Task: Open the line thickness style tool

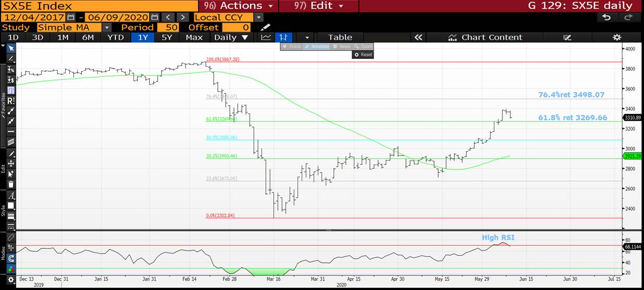Action: pyautogui.click(x=11, y=216)
